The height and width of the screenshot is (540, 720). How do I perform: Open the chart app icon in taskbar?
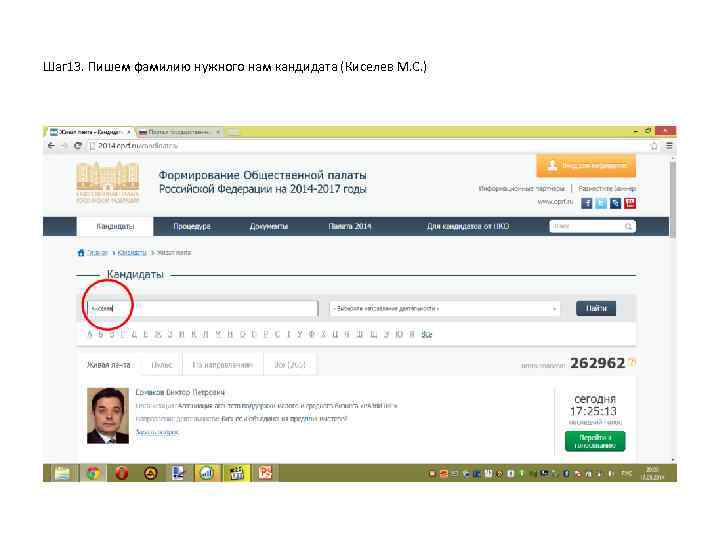pyautogui.click(x=207, y=472)
